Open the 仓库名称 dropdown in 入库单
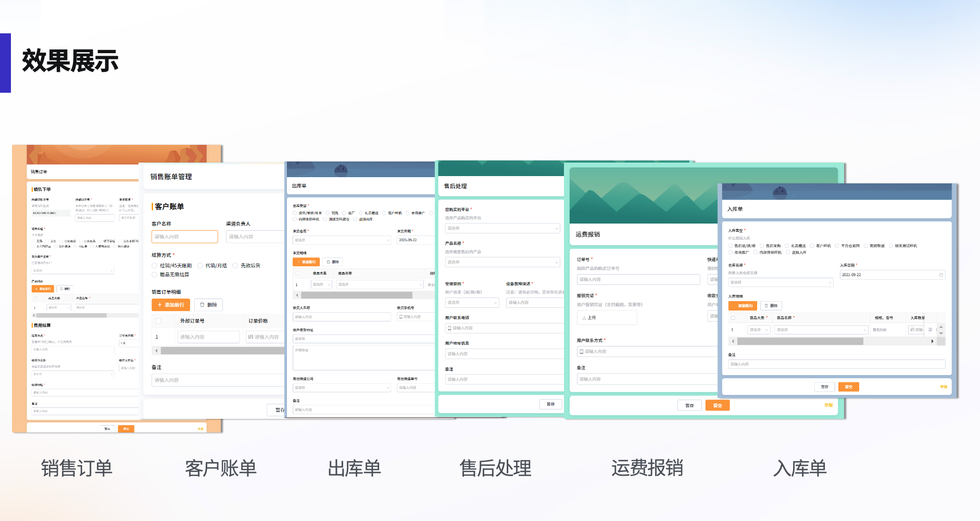This screenshot has height=521, width=980. [780, 282]
